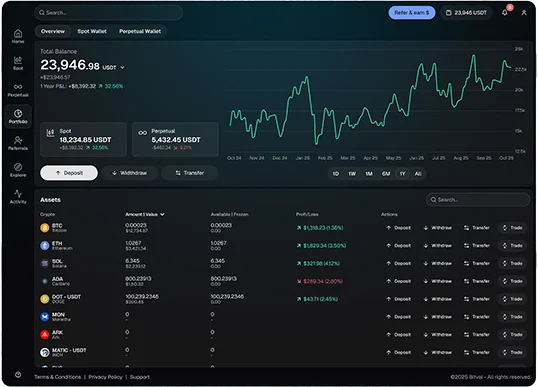Open Home in the sidebar

(18, 36)
